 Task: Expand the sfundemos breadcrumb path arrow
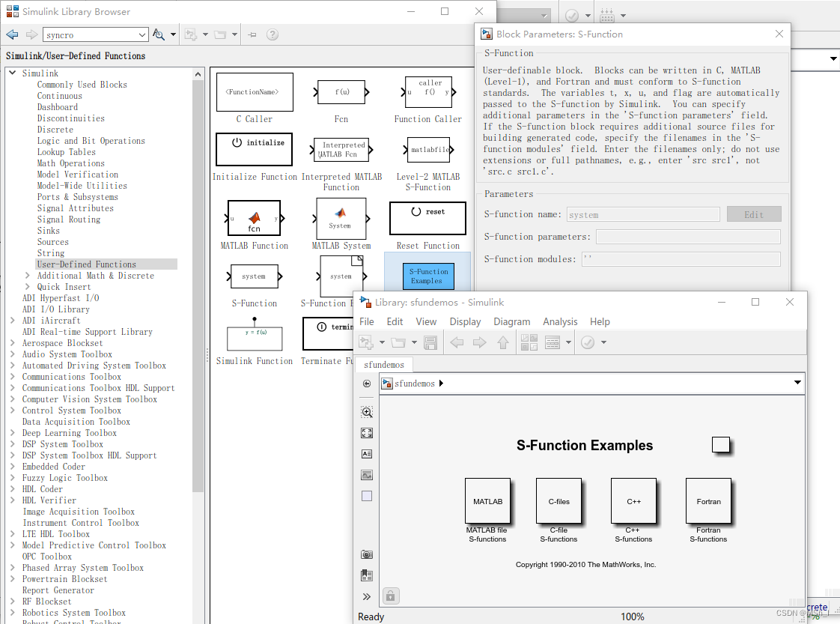(441, 384)
